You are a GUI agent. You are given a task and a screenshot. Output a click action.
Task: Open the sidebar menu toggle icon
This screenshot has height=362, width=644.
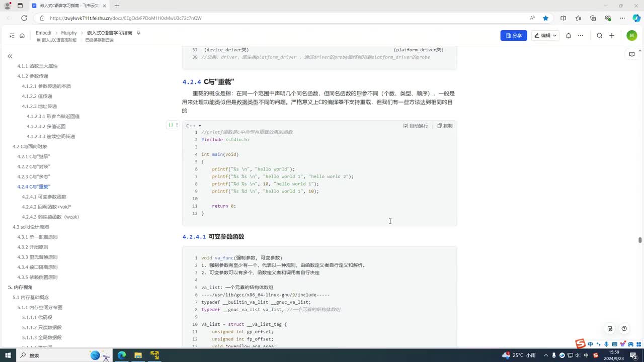click(12, 36)
